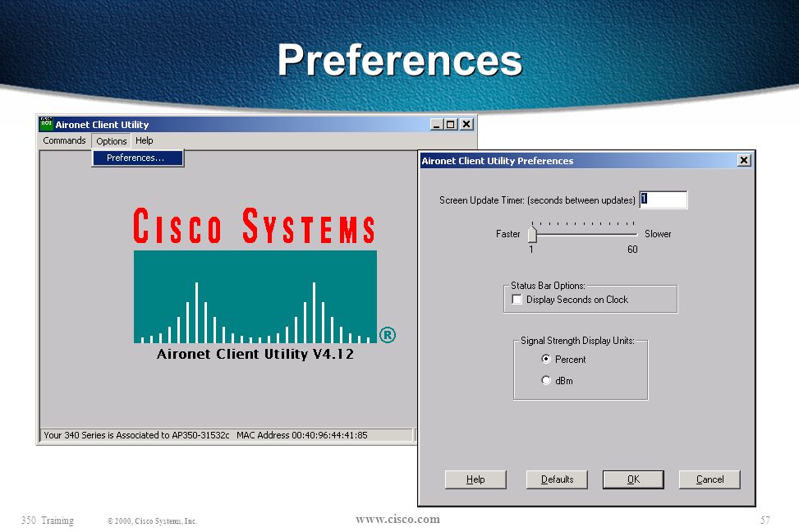799x532 pixels.
Task: Click the 'MAC Address 00:40:96:44:41:85' status text
Action: point(301,435)
